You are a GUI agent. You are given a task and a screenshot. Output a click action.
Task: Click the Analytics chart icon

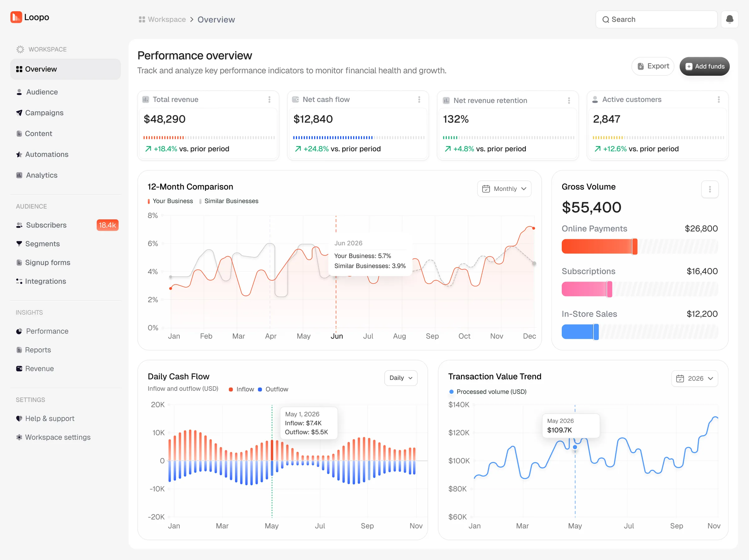[19, 175]
